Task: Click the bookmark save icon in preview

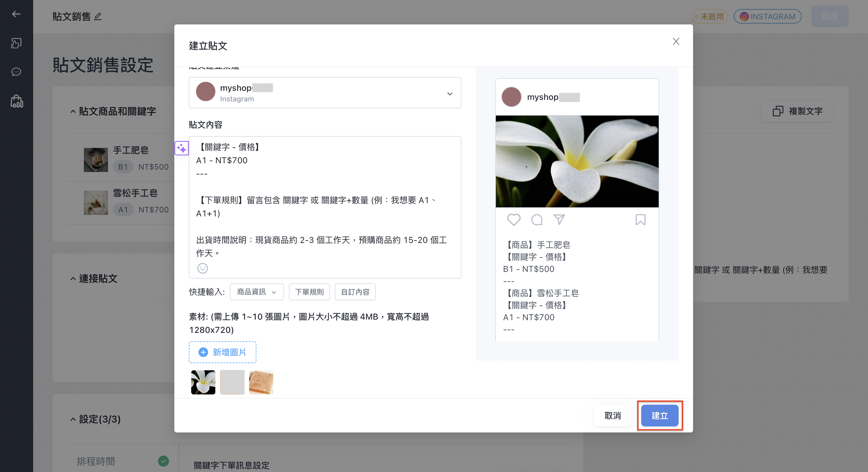Action: coord(640,219)
